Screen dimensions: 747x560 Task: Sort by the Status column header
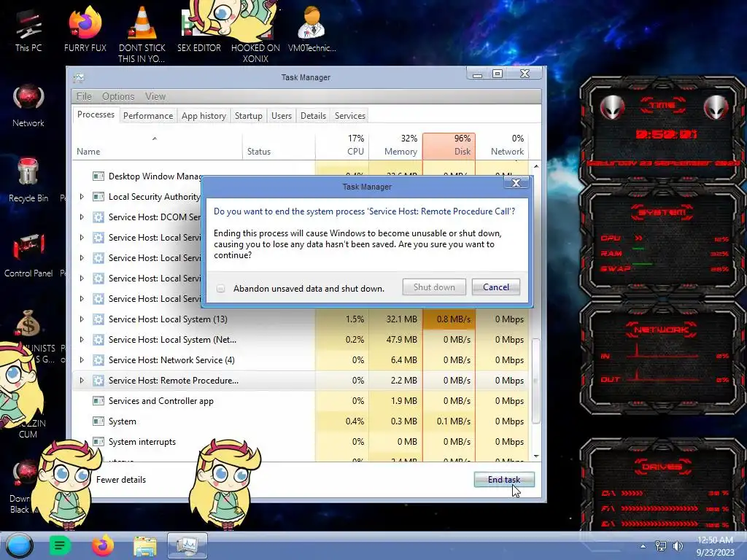click(x=279, y=146)
